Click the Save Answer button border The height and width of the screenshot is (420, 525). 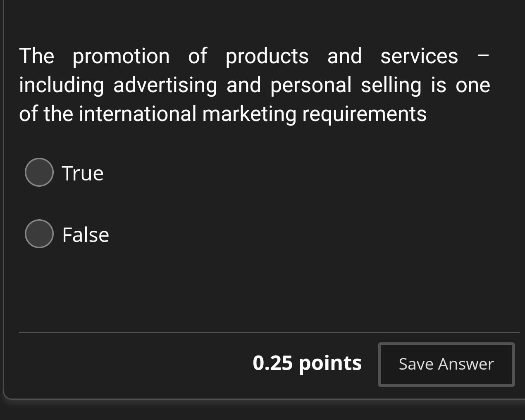(446, 344)
